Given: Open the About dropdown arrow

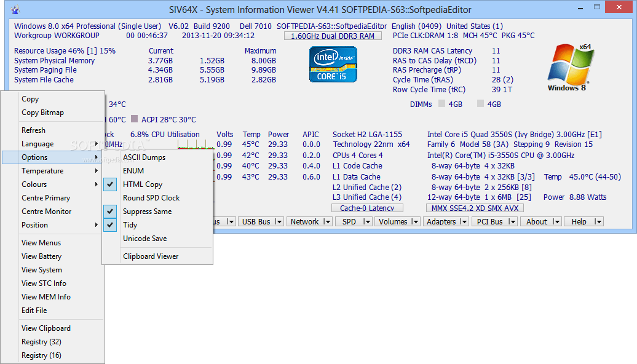Looking at the screenshot, I should click(x=556, y=222).
